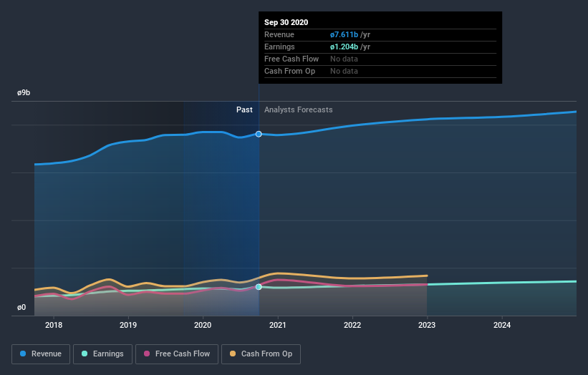
Task: Click the 2021 x-axis label
Action: pyautogui.click(x=278, y=325)
